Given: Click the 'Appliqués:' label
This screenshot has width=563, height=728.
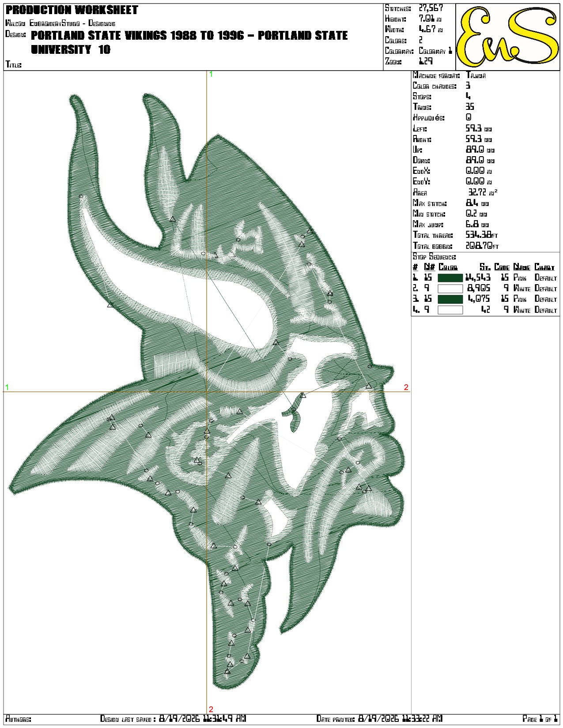Looking at the screenshot, I should tap(429, 118).
